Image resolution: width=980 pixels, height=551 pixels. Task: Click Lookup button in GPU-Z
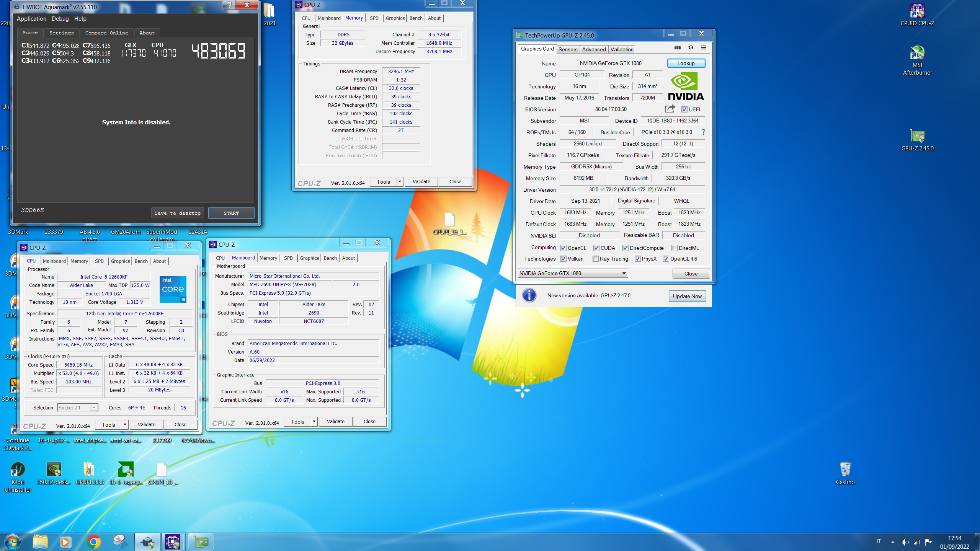pos(686,63)
